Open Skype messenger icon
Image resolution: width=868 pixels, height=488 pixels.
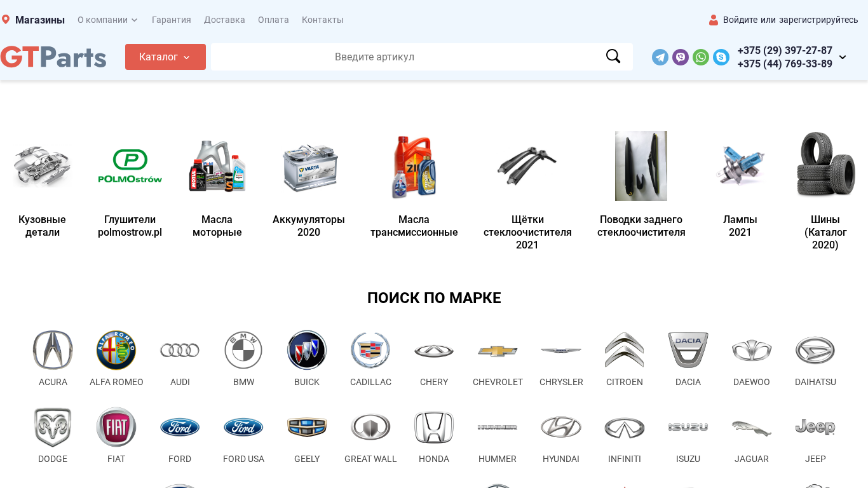tap(721, 57)
